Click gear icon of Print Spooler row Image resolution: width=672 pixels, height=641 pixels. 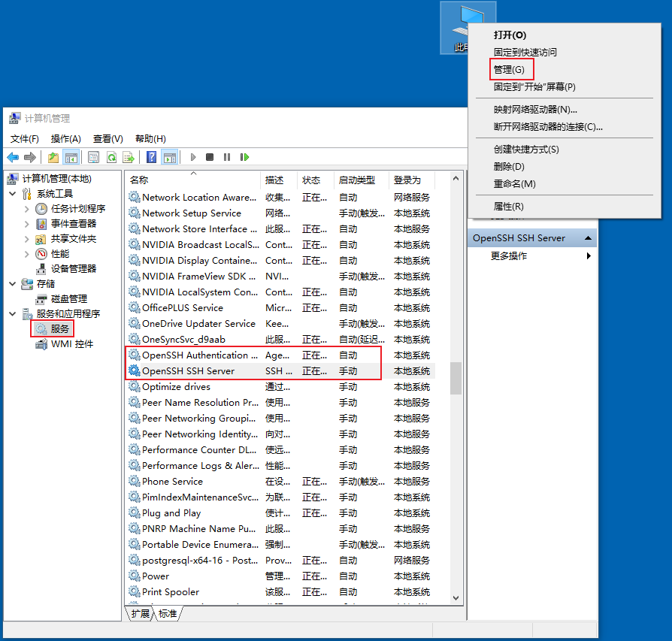(134, 591)
